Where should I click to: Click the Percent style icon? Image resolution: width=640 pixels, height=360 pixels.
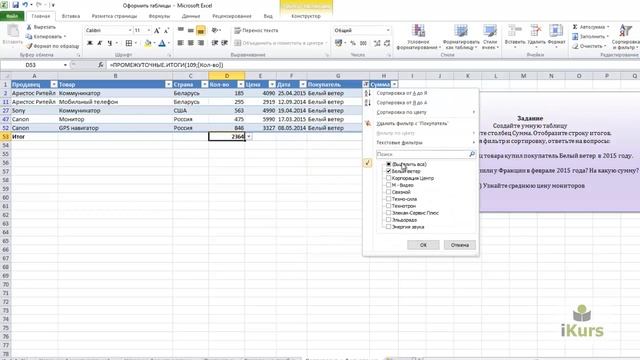(353, 43)
